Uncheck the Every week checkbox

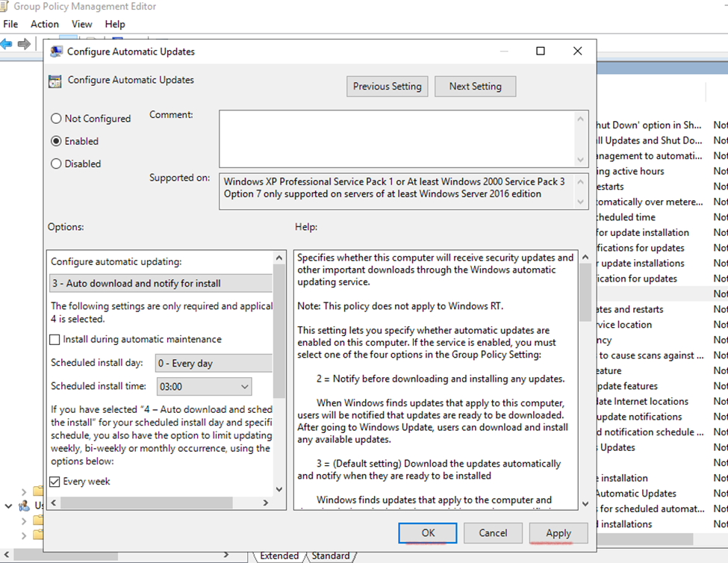(x=55, y=482)
